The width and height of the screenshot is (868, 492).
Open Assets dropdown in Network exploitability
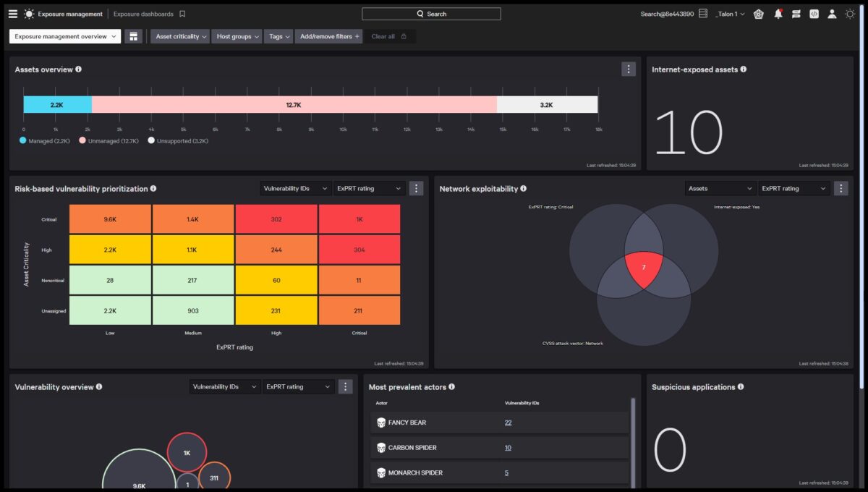coord(720,188)
